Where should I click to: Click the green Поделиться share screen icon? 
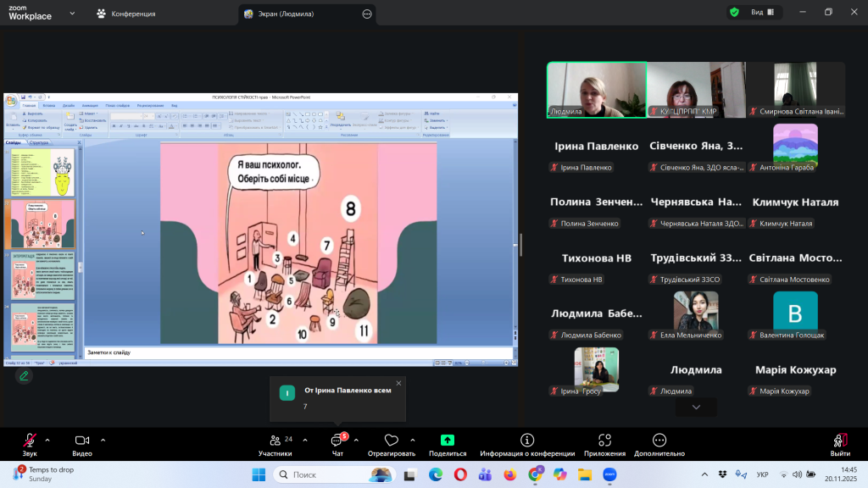[448, 441]
